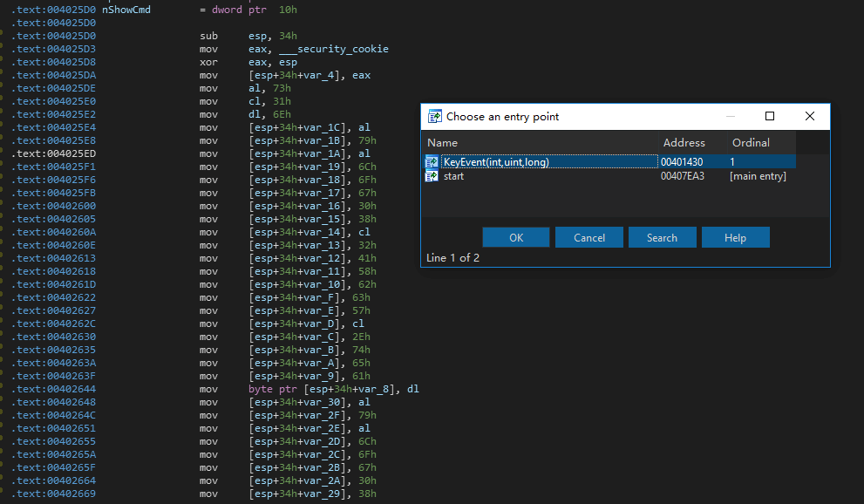Click the nShowCmd variable name
Image resolution: width=864 pixels, height=504 pixels.
click(126, 10)
